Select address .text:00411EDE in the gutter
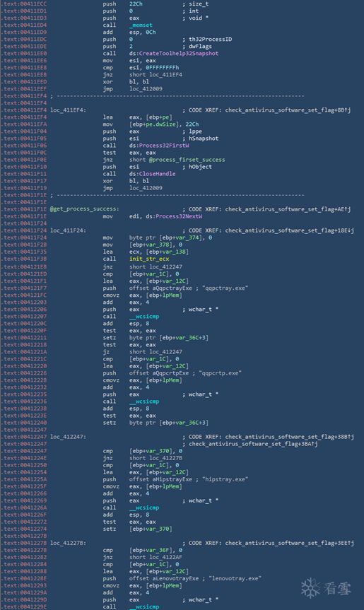This screenshot has height=610, width=364. 25,46
